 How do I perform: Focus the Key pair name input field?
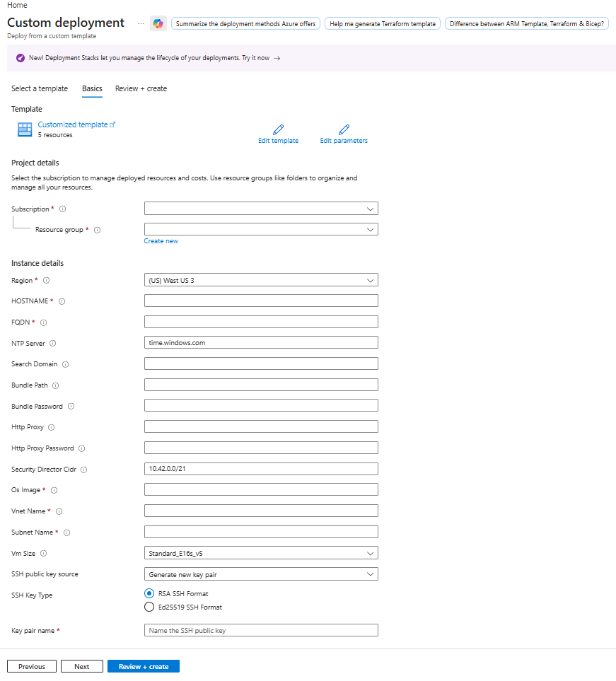click(261, 630)
